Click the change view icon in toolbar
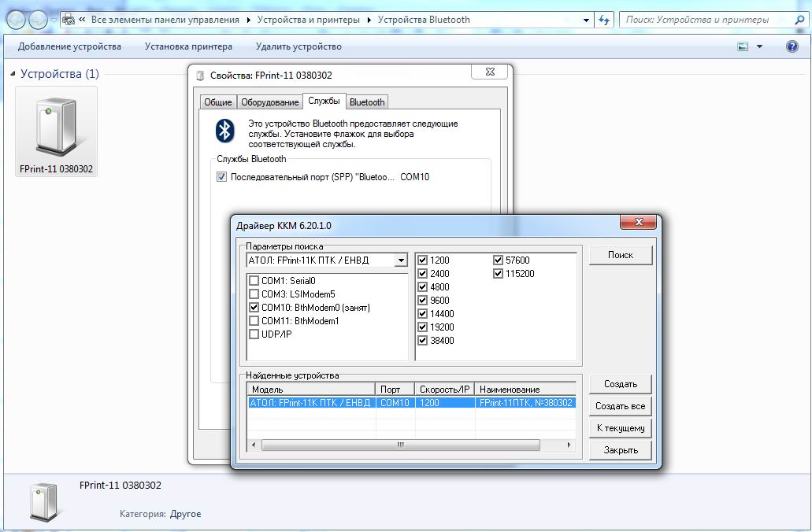This screenshot has height=532, width=812. click(743, 46)
